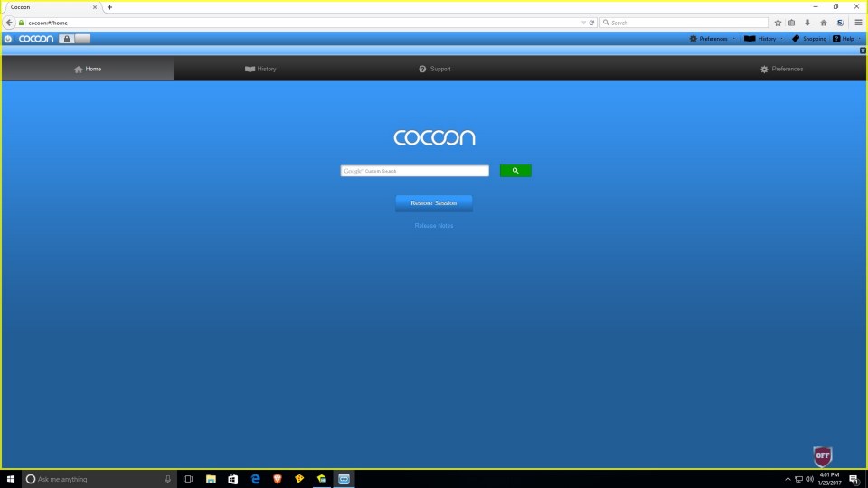868x488 pixels.
Task: Expand the Help dropdown arrow
Action: point(860,39)
